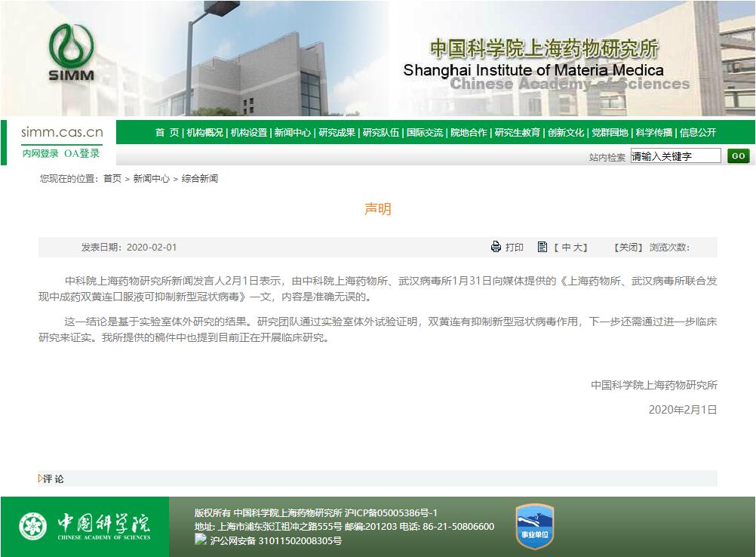The image size is (756, 557).
Task: Click the 内网登录 link
Action: click(41, 153)
